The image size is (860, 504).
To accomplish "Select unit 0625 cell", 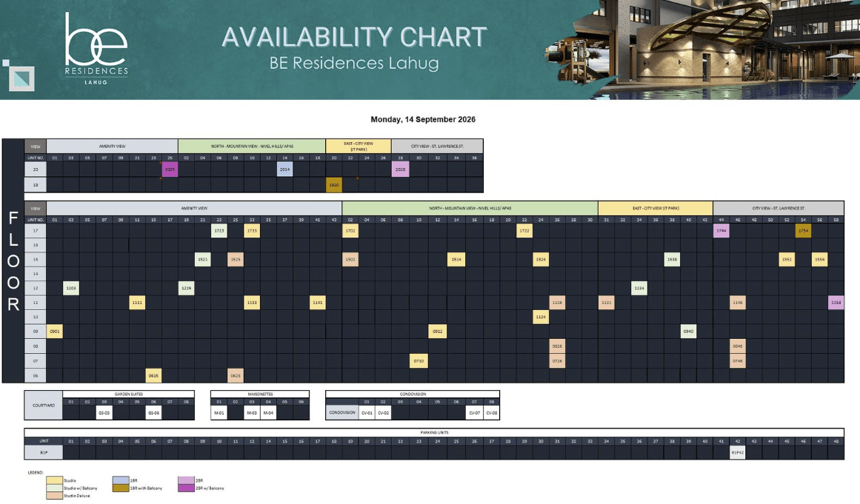I will click(x=236, y=375).
